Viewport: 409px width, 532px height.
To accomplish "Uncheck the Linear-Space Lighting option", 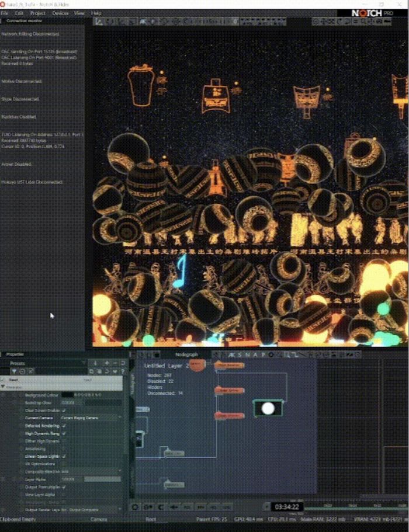I will coord(64,455).
